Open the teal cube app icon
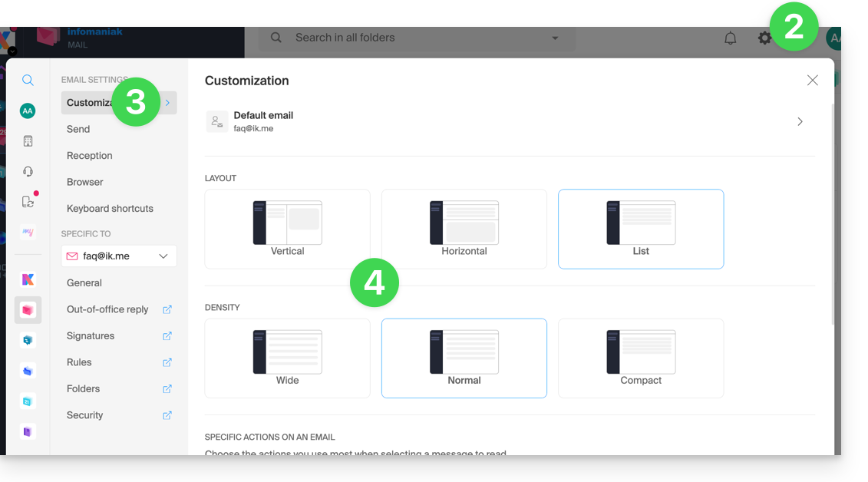 click(x=28, y=340)
